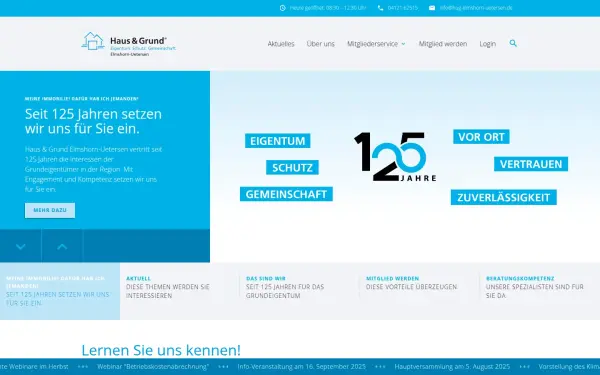The image size is (600, 375).
Task: Click ticker item Hauptversammlung am 5. August 2025
Action: 452,367
